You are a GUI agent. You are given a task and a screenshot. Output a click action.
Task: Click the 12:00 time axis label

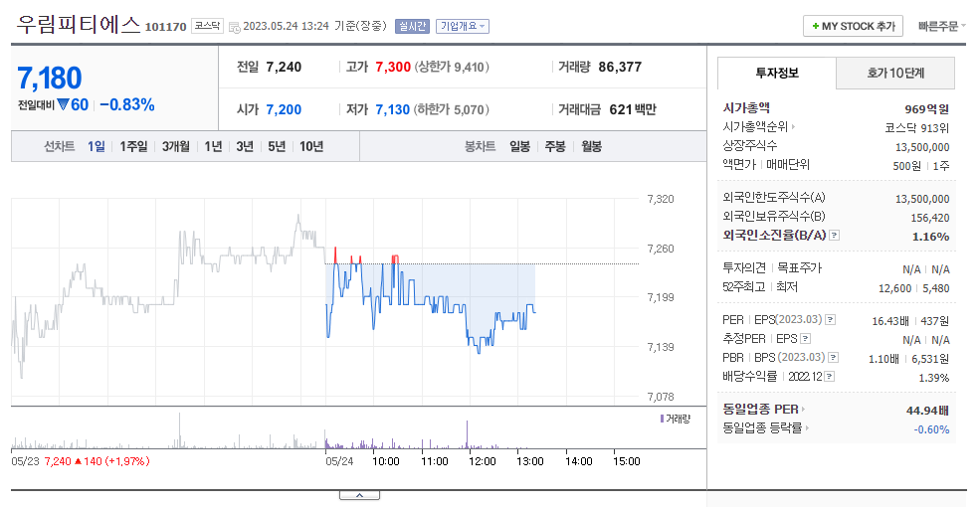pos(483,461)
